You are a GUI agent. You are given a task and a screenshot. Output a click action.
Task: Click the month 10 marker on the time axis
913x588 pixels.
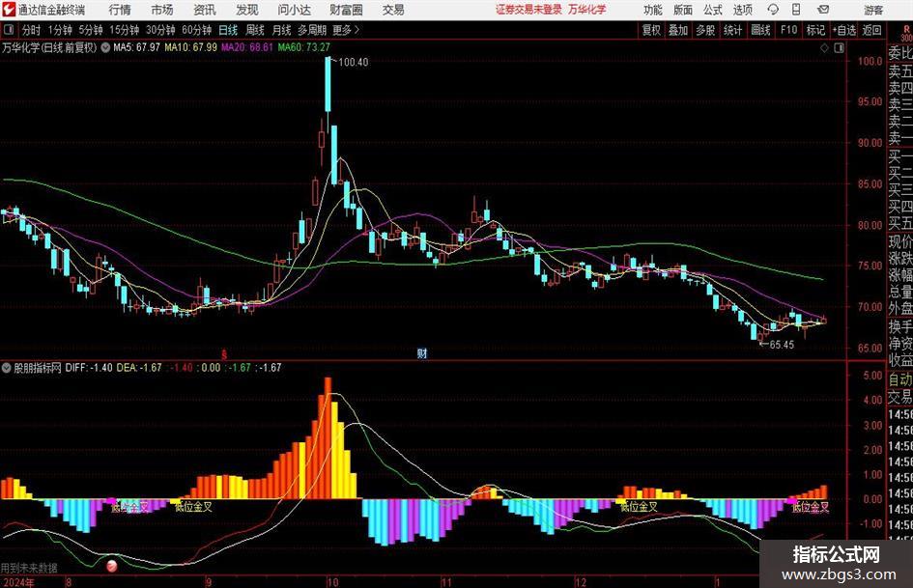point(332,582)
